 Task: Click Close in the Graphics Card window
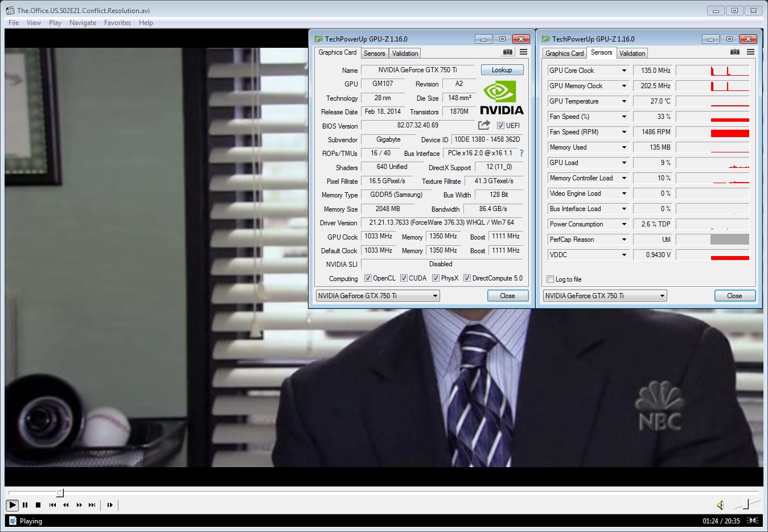[507, 296]
